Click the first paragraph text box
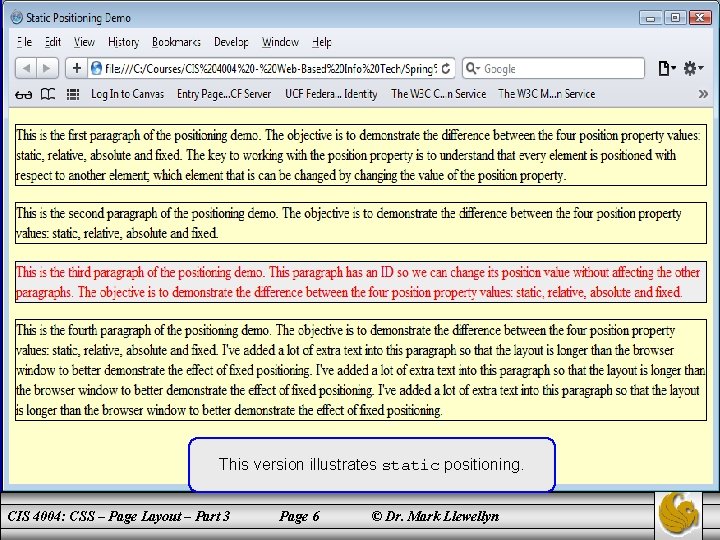The width and height of the screenshot is (720, 540). pyautogui.click(x=361, y=155)
